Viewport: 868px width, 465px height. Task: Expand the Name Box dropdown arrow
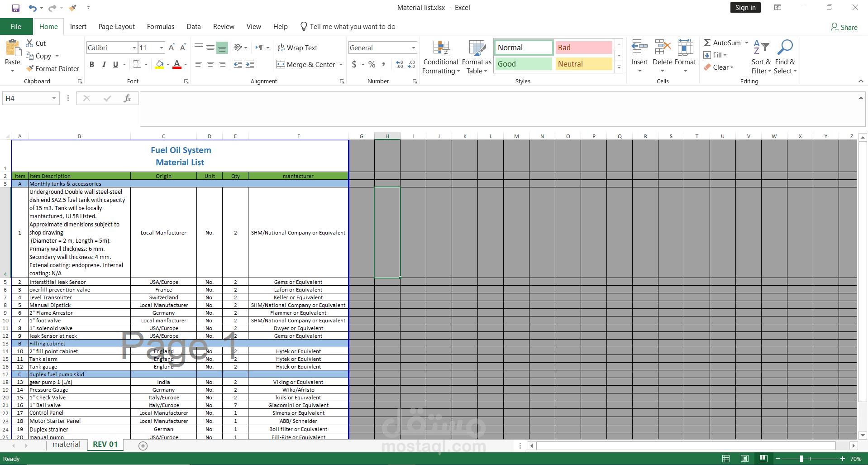(54, 98)
